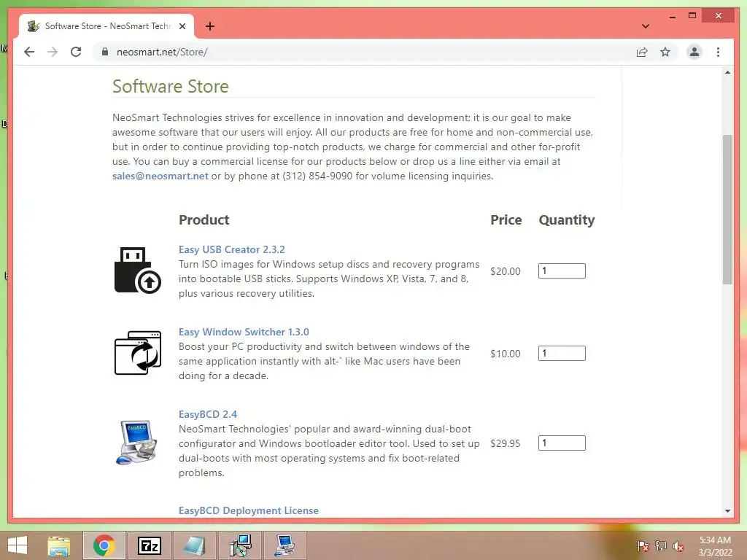Click the Easy USB Creator quantity field
This screenshot has height=560, width=747.
click(562, 271)
